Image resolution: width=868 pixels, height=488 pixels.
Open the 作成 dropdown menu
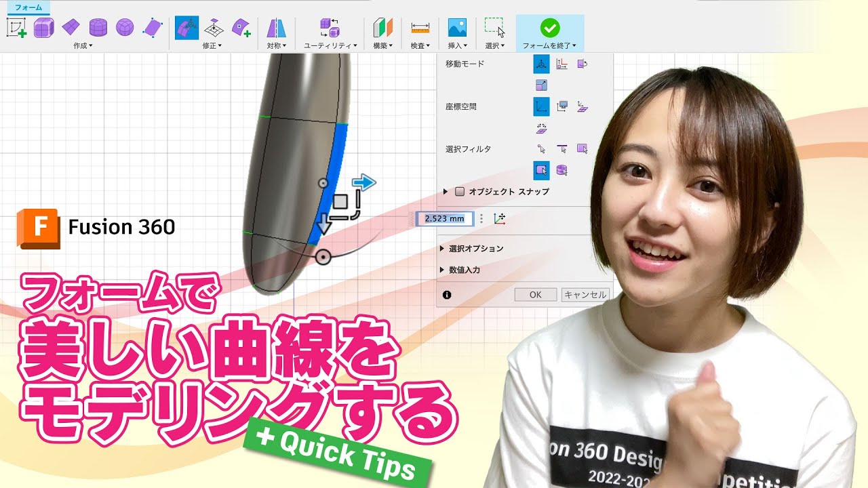coord(83,45)
